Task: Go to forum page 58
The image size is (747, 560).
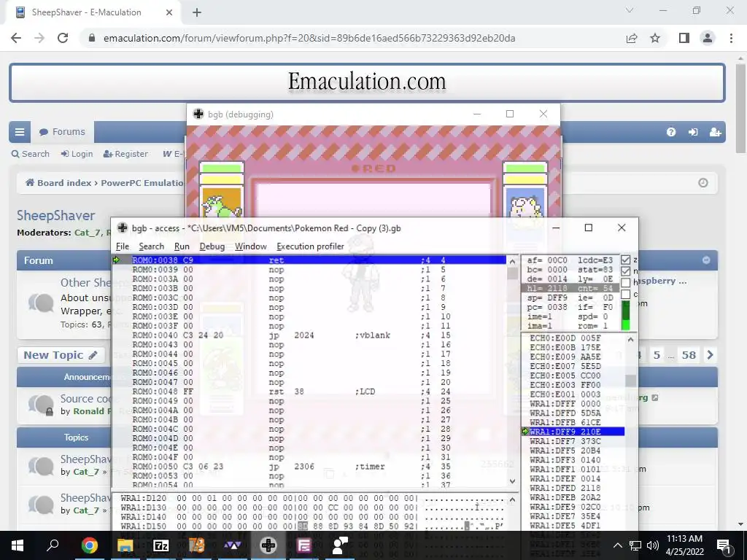Action: [x=689, y=355]
